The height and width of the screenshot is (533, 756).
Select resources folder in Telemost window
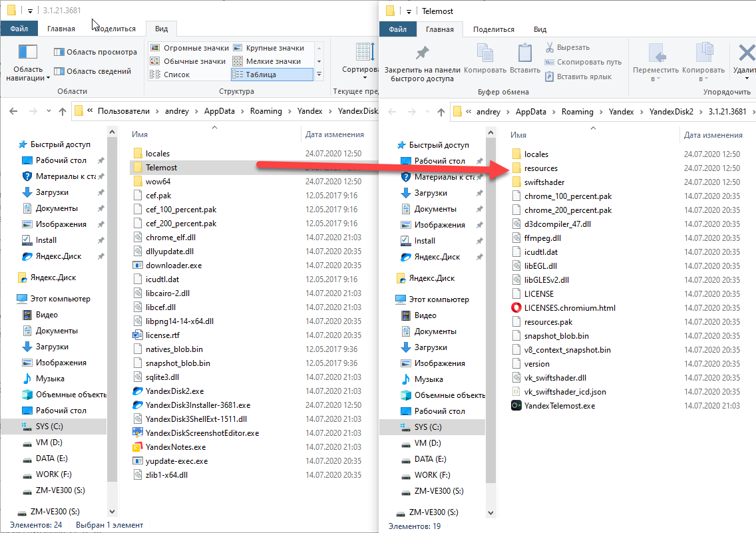540,168
